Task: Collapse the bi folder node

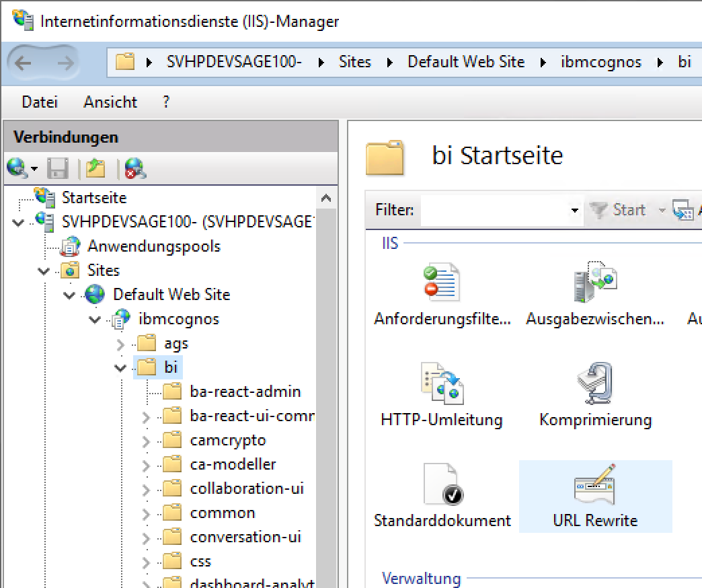Action: coord(121,368)
